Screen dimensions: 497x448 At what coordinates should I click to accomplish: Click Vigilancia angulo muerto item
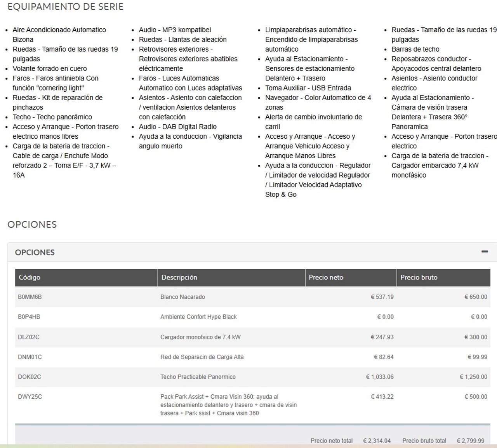(190, 141)
